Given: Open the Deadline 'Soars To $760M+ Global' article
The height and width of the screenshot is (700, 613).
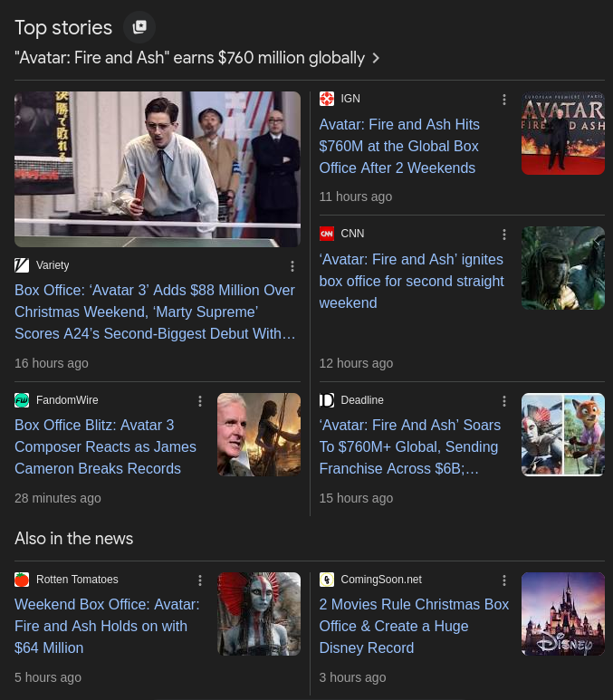Looking at the screenshot, I should [410, 446].
